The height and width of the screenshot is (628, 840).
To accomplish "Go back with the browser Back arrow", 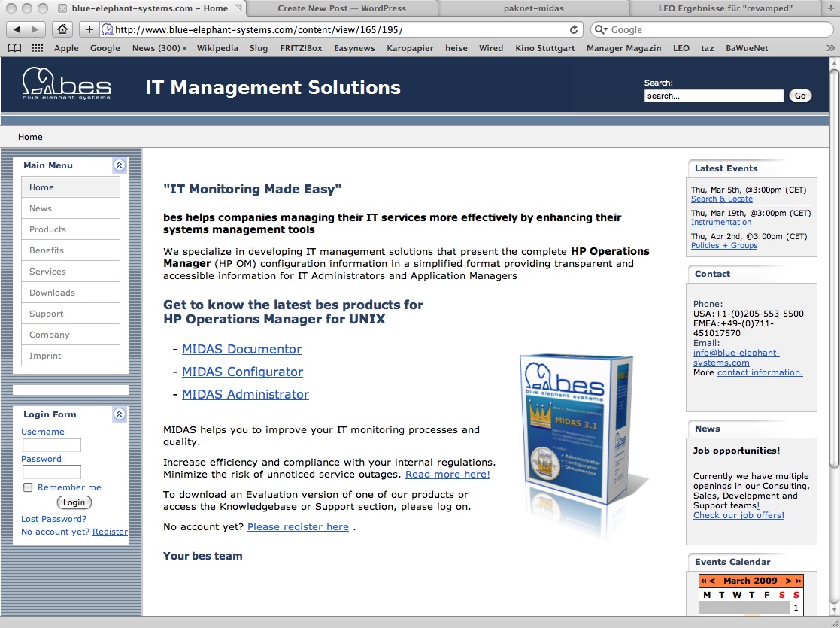I will [16, 29].
